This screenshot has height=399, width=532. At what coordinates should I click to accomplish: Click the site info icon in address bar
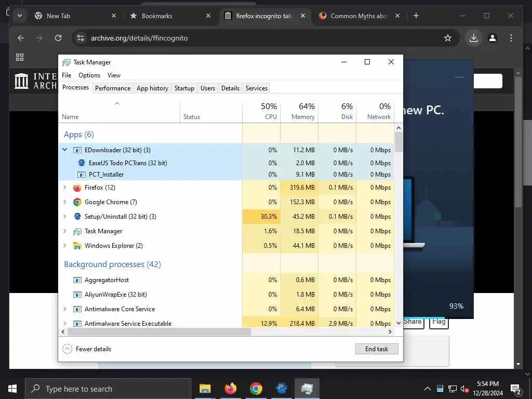(81, 38)
